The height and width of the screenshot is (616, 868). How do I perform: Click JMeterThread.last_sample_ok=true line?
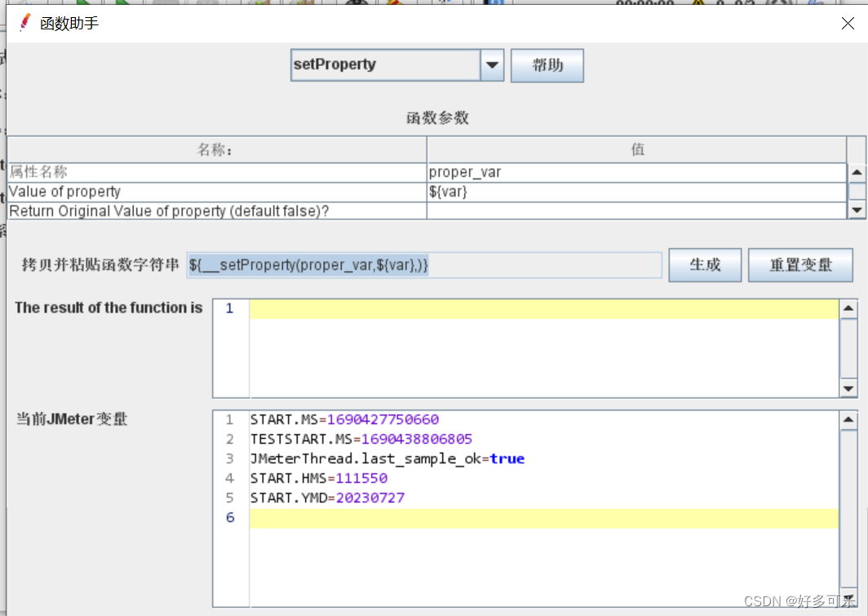click(387, 459)
